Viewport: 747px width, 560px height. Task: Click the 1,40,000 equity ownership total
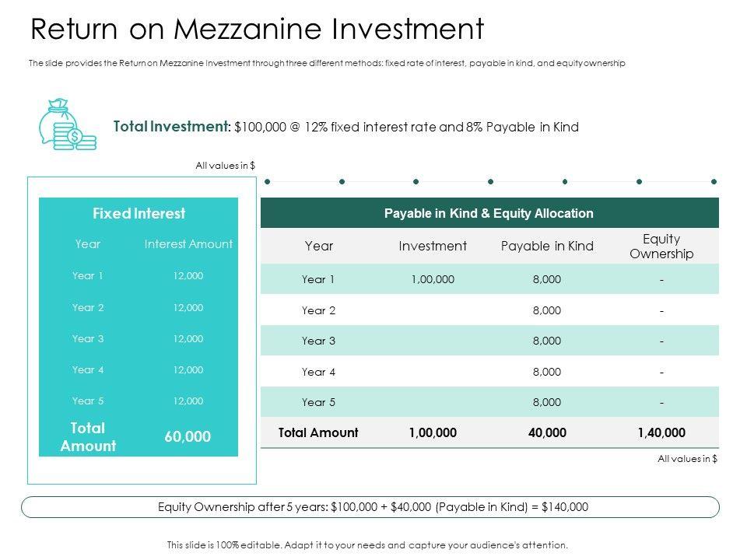[661, 432]
